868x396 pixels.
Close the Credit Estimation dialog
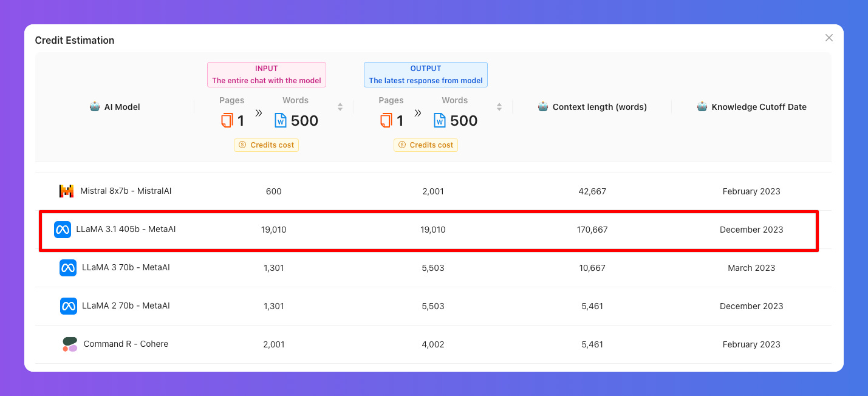pos(829,38)
